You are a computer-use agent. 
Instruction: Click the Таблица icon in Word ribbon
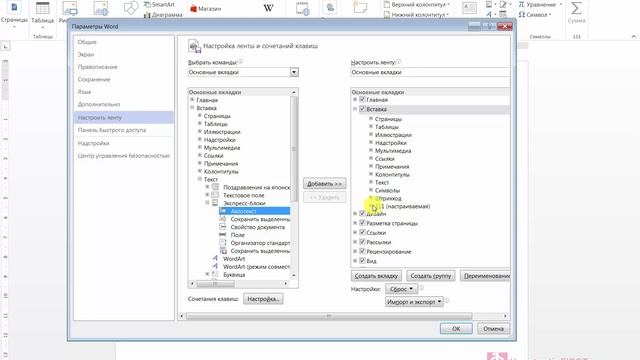(42, 8)
